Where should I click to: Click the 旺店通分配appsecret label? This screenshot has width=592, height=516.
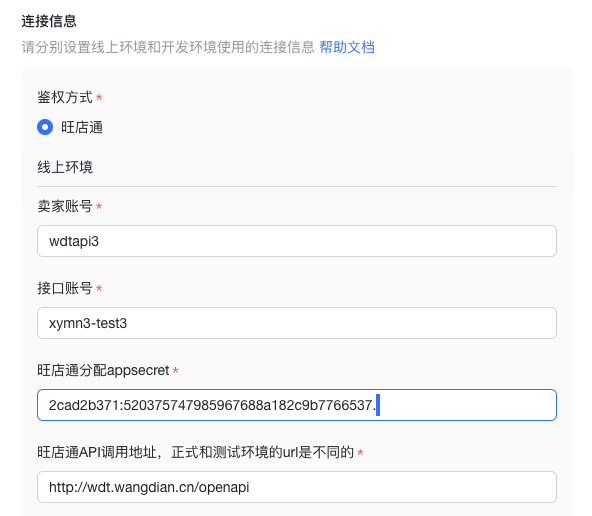tap(103, 370)
